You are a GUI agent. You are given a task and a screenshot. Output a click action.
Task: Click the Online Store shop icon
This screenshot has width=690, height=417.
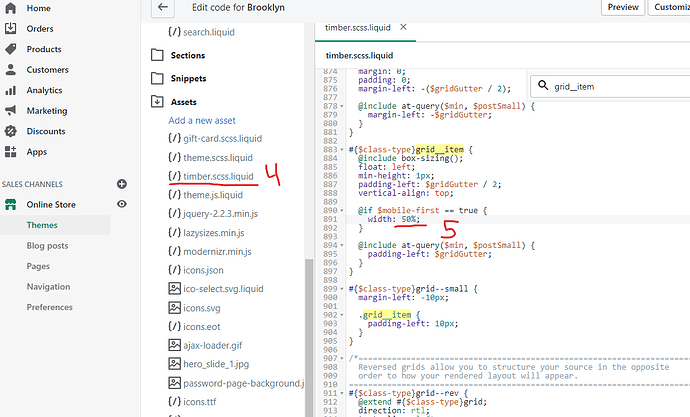11,205
